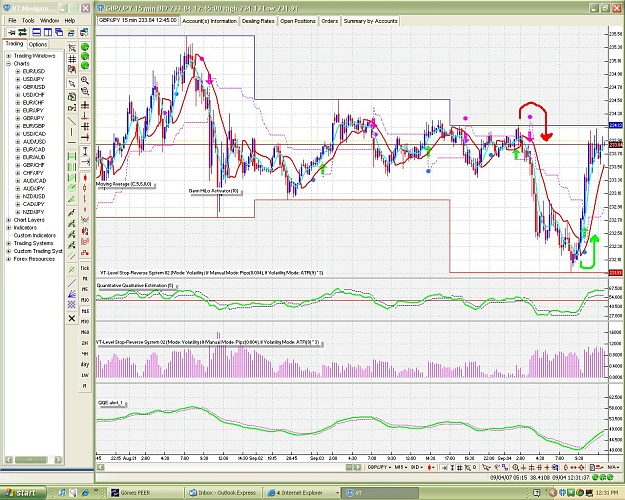Switch to the Open Positions tab
Image resolution: width=625 pixels, height=500 pixels.
click(x=298, y=21)
